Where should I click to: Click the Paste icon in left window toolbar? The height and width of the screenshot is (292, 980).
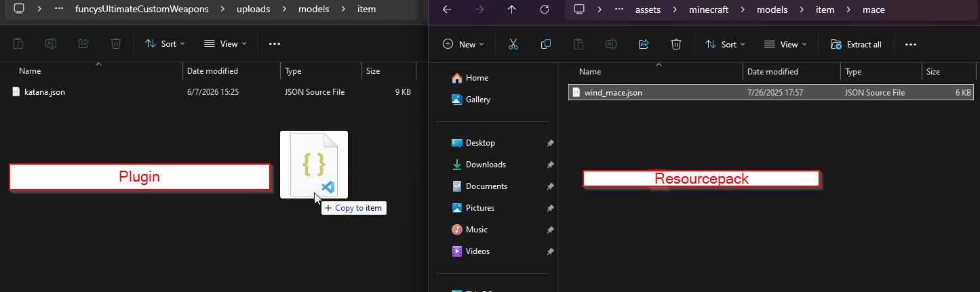tap(18, 43)
